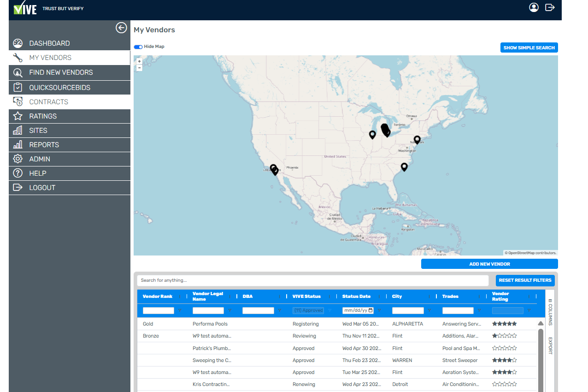Image resolution: width=588 pixels, height=392 pixels.
Task: Go to Sites in the sidebar
Action: (70, 131)
